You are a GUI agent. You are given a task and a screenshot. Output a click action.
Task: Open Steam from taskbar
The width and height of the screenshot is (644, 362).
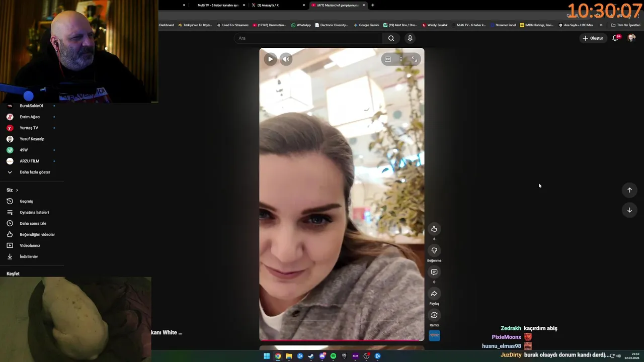(311, 356)
